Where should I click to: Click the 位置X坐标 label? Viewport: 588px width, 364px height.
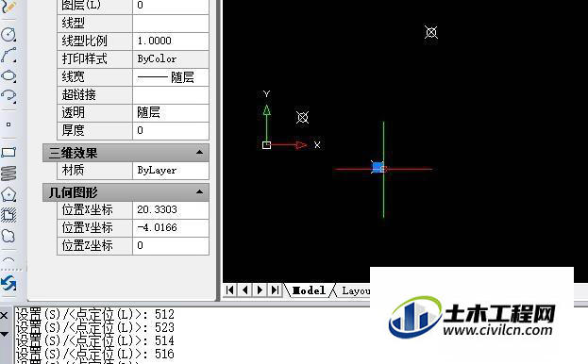[88, 209]
